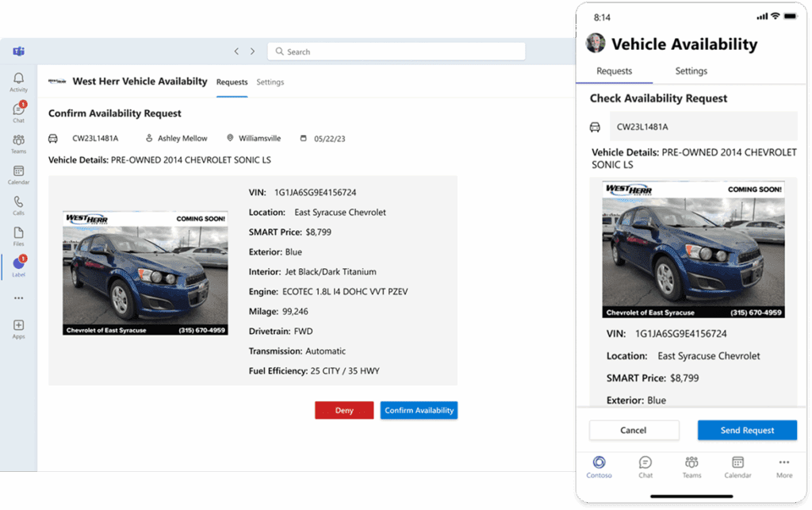
Task: Show more apps via sidebar ellipsis
Action: tap(18, 298)
